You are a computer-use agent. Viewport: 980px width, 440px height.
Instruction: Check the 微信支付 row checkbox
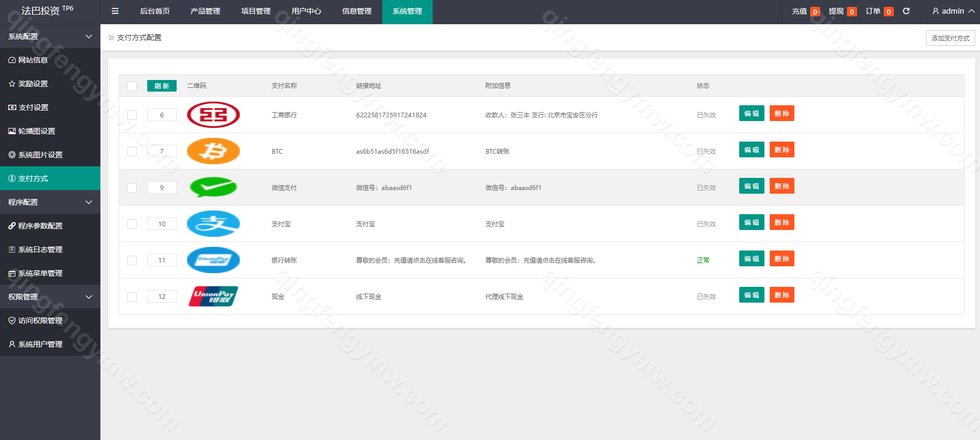tap(132, 188)
